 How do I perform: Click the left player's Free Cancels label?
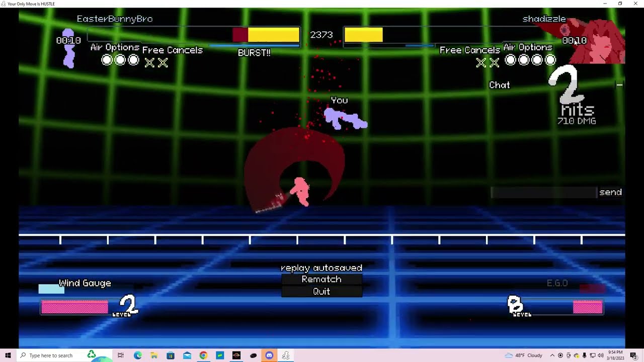173,50
